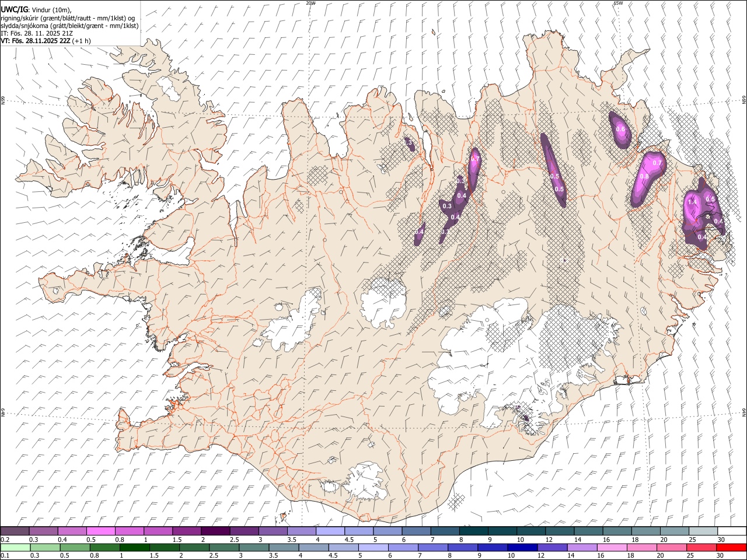Click the 'slydda/snjókoma' legend description line
Viewport: 747px width, 560px height.
click(69, 26)
